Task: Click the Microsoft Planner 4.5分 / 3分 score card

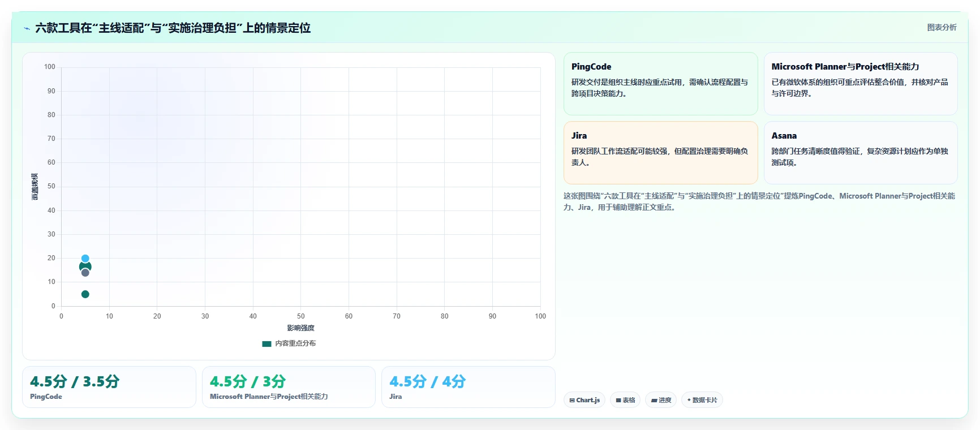Action: [x=289, y=387]
